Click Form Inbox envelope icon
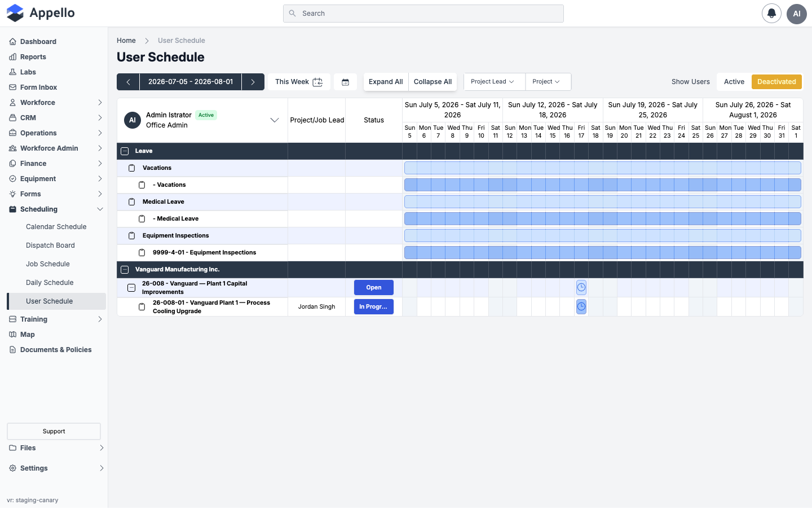Viewport: 812px width, 518px height. point(13,87)
